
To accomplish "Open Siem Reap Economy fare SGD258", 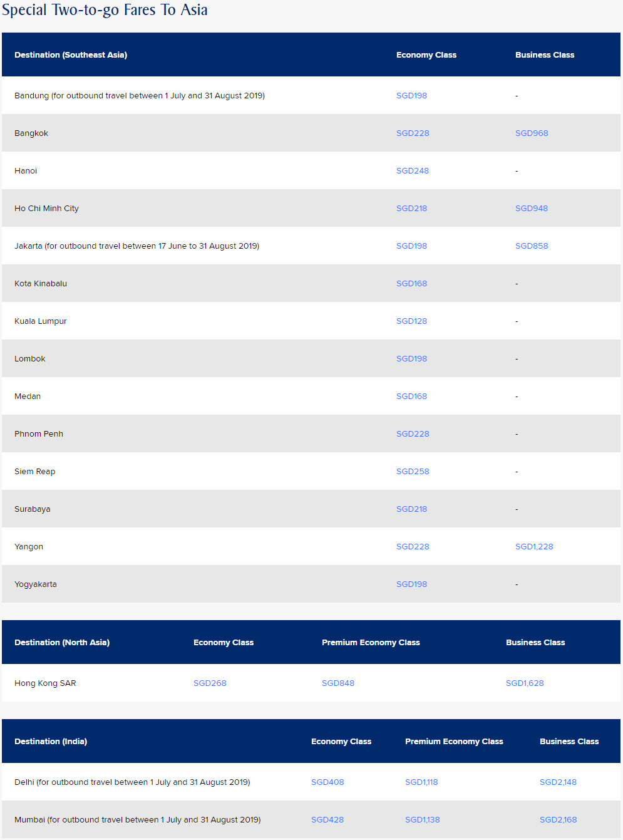I will (x=413, y=472).
